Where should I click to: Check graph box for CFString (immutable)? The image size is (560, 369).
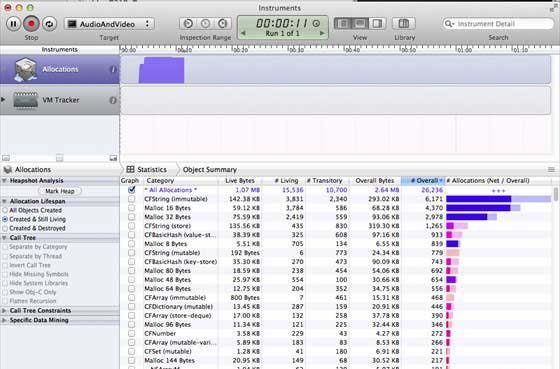[131, 199]
